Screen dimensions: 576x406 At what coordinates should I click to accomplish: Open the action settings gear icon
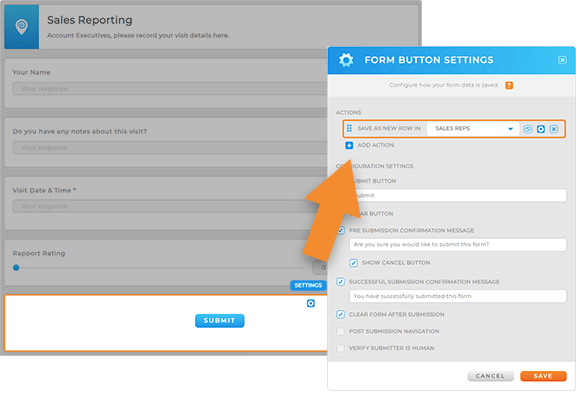pos(541,129)
